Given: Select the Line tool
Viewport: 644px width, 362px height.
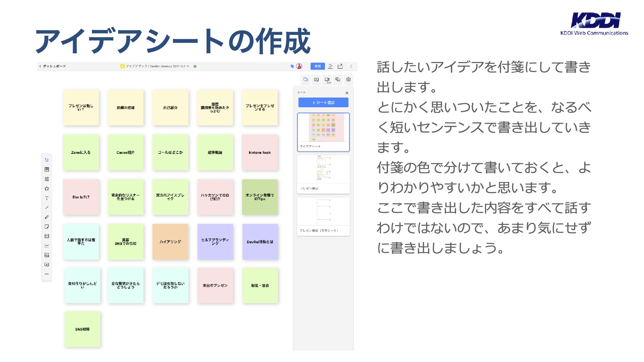Looking at the screenshot, I should click(x=47, y=207).
